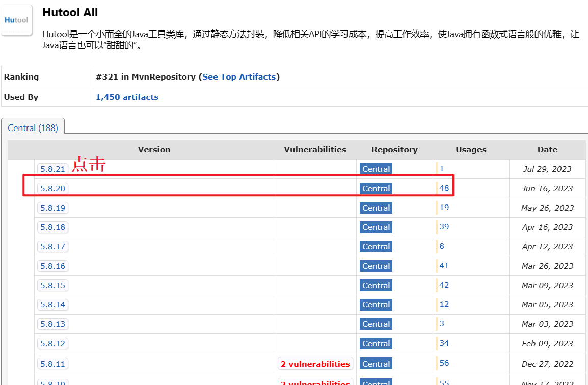Click the date Mar 03, 2023
The width and height of the screenshot is (588, 385).
tap(548, 324)
